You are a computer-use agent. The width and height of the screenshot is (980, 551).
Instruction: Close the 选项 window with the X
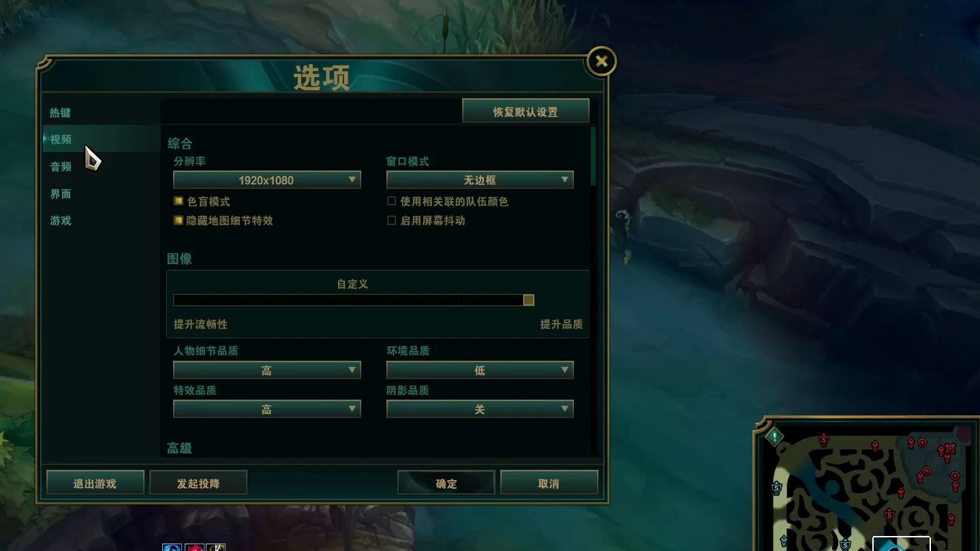601,61
